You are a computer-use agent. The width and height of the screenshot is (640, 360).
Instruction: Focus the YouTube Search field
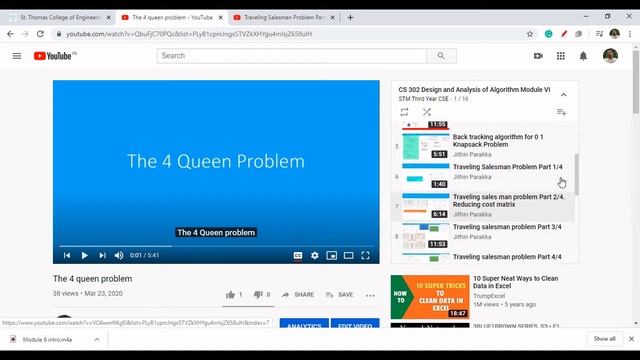(x=292, y=56)
